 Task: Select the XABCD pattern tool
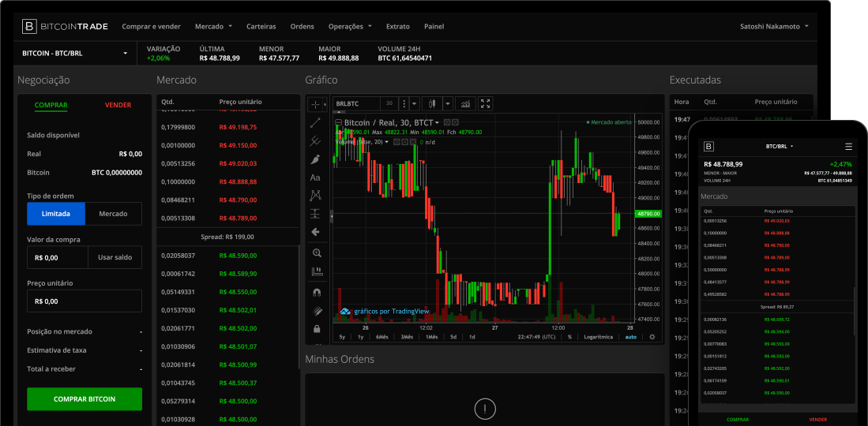[x=316, y=196]
